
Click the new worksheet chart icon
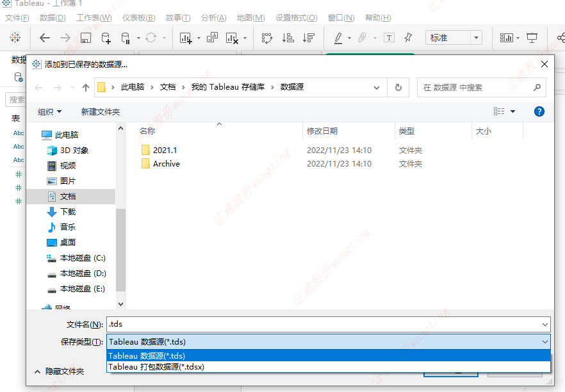[x=186, y=38]
